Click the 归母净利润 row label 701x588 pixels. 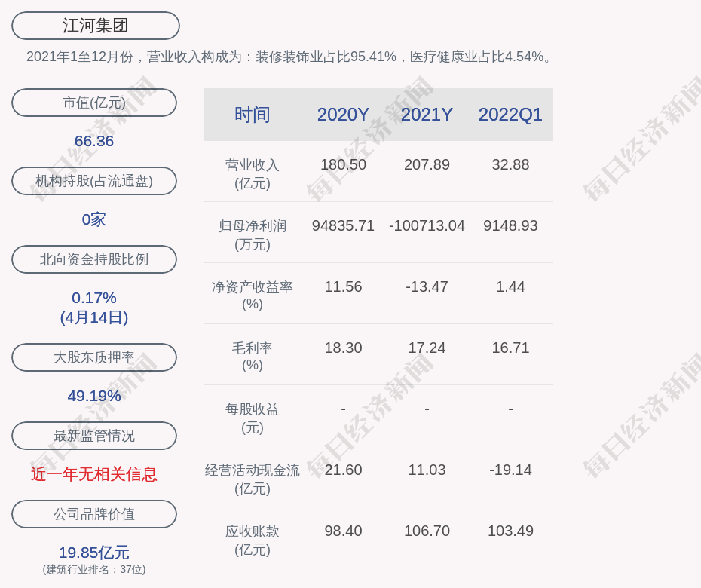(x=253, y=235)
